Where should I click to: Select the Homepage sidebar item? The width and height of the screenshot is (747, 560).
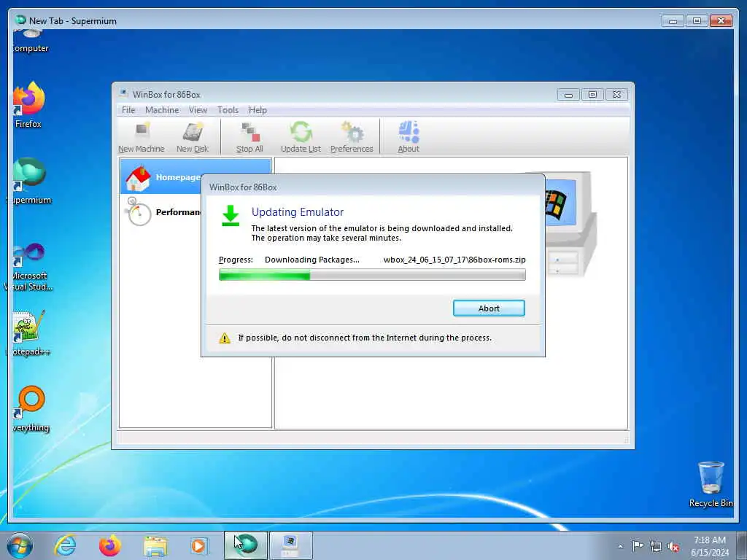point(196,176)
